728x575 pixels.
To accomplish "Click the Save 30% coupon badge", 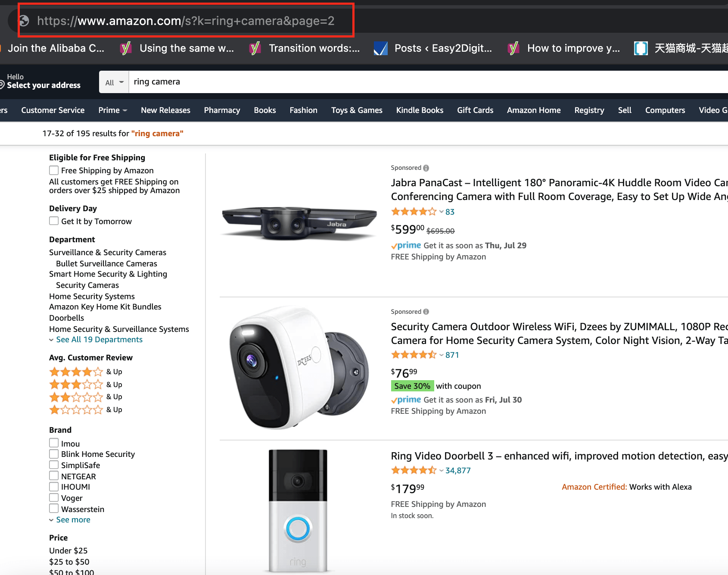I will pyautogui.click(x=412, y=386).
